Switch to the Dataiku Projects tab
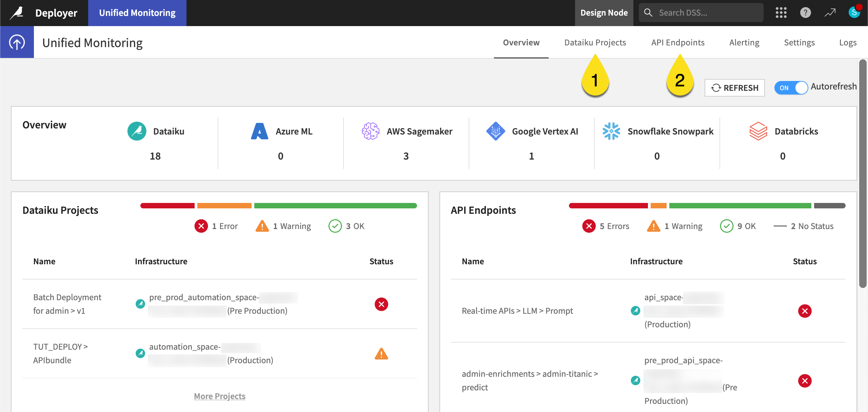 point(595,42)
